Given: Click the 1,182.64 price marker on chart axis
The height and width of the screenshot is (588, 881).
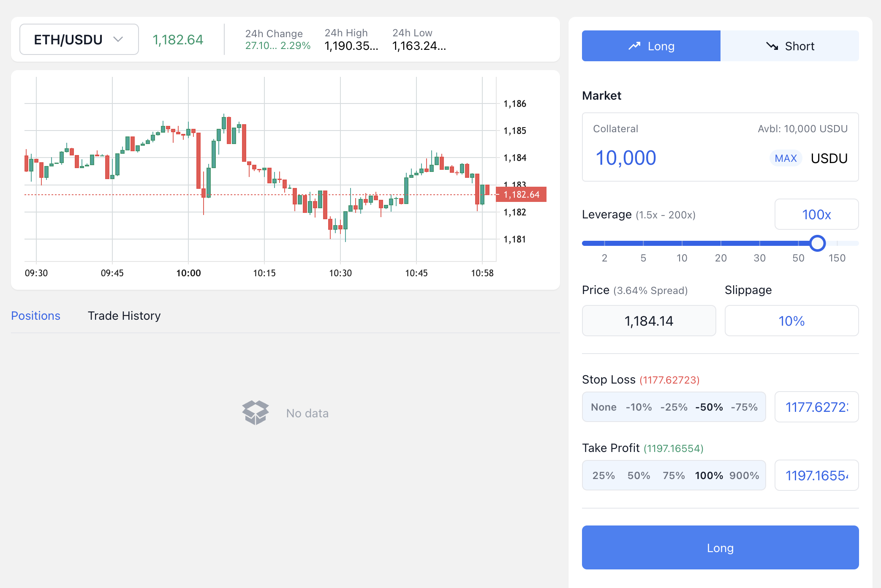Looking at the screenshot, I should [521, 195].
